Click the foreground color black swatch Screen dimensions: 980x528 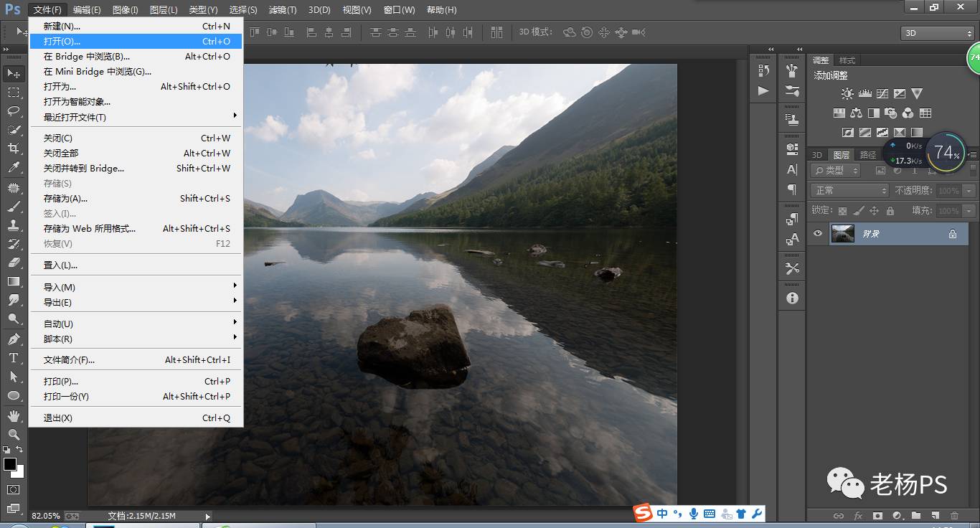pos(10,464)
